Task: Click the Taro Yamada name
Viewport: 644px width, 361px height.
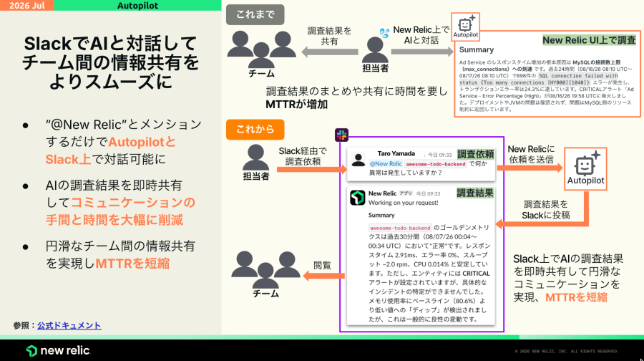Action: click(x=396, y=154)
